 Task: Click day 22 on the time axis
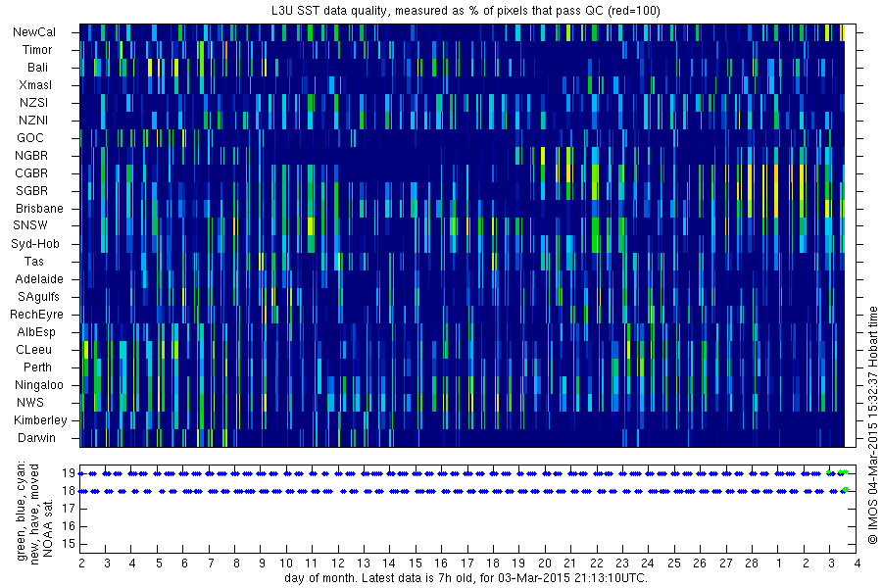point(596,563)
